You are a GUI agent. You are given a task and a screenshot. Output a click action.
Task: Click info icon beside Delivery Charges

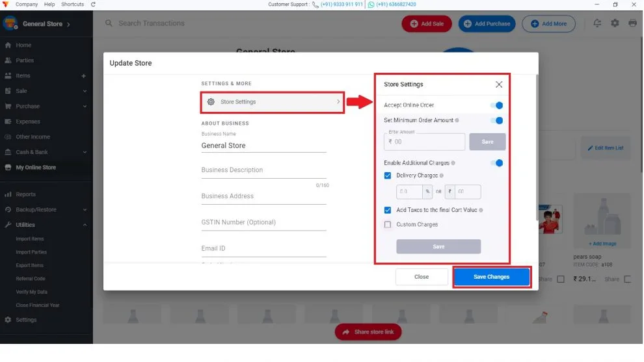point(442,175)
